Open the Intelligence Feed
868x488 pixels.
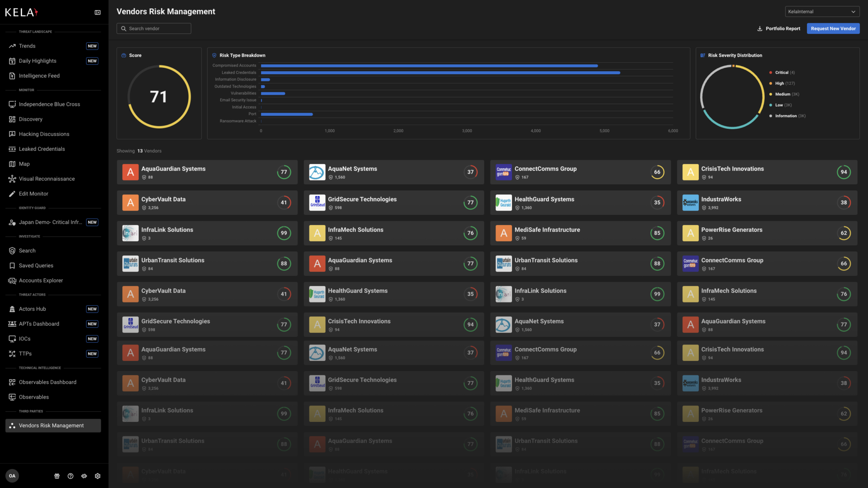[x=39, y=75]
